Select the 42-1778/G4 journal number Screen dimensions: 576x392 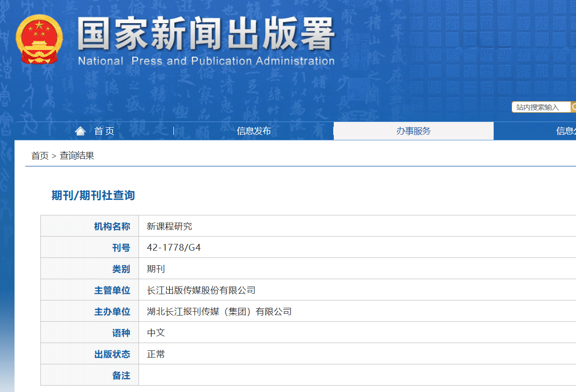pyautogui.click(x=174, y=248)
